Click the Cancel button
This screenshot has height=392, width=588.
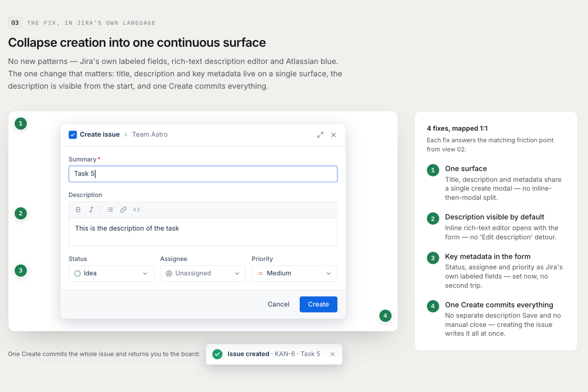tap(278, 304)
